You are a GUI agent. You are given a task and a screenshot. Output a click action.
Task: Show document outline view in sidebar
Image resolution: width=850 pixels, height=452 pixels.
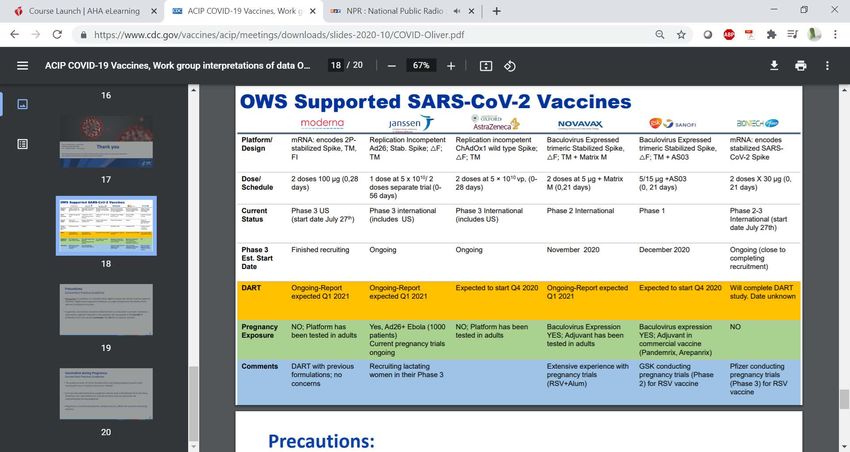click(22, 144)
